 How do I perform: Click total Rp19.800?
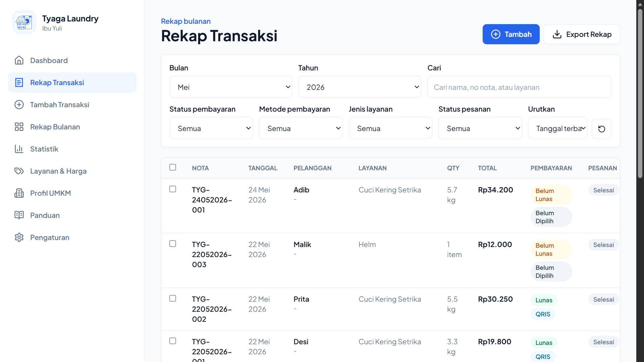pos(494,342)
